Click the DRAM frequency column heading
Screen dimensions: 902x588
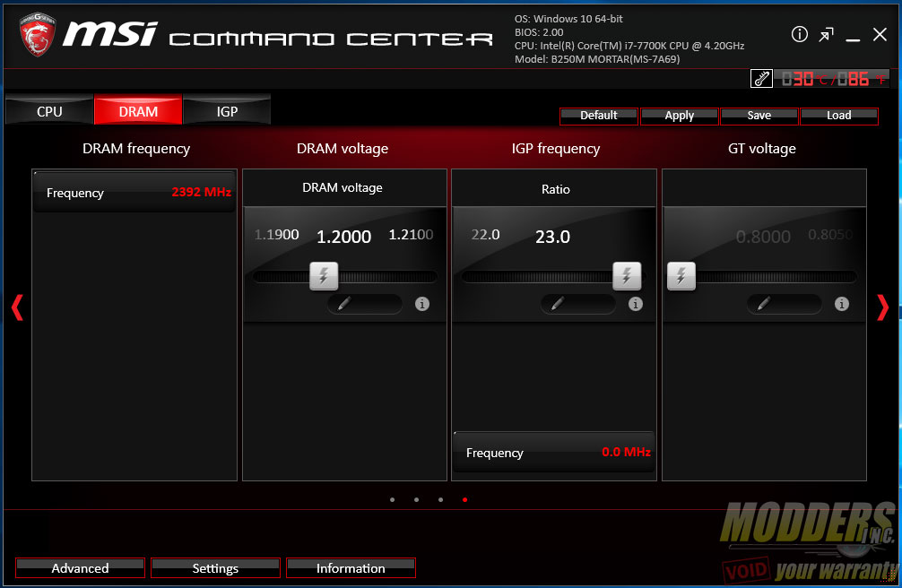tap(136, 149)
